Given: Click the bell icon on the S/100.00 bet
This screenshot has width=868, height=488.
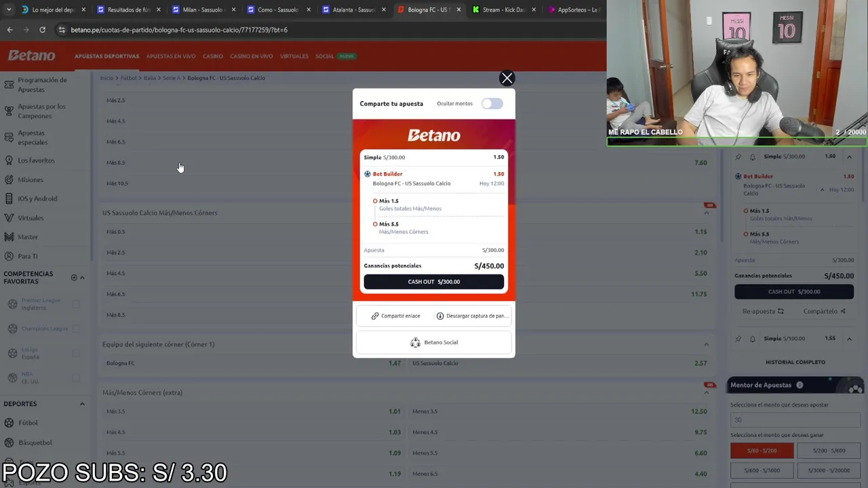Looking at the screenshot, I should (x=752, y=338).
